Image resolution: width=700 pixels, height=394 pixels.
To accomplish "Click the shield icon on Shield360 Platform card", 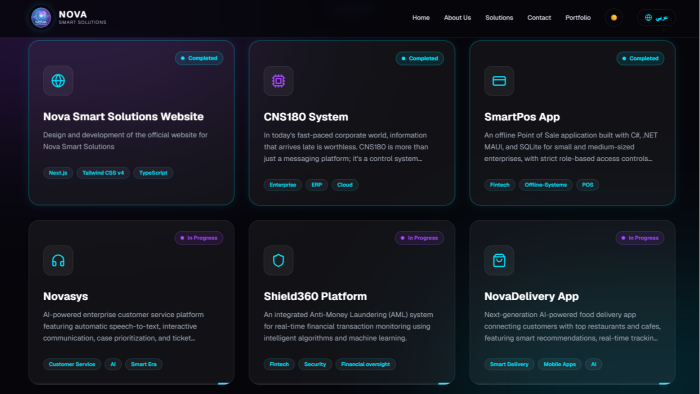I will click(x=279, y=260).
